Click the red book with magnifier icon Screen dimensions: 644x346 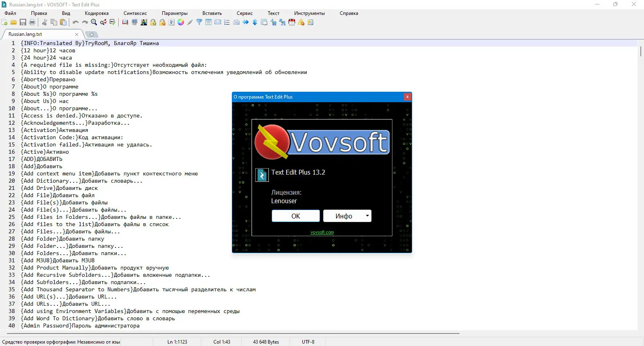(x=125, y=23)
